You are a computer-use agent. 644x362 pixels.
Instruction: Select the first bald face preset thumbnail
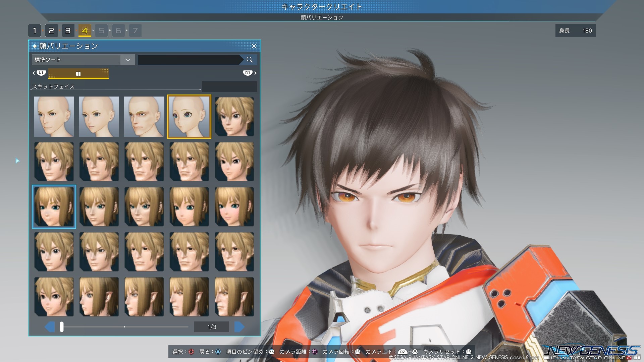point(54,117)
